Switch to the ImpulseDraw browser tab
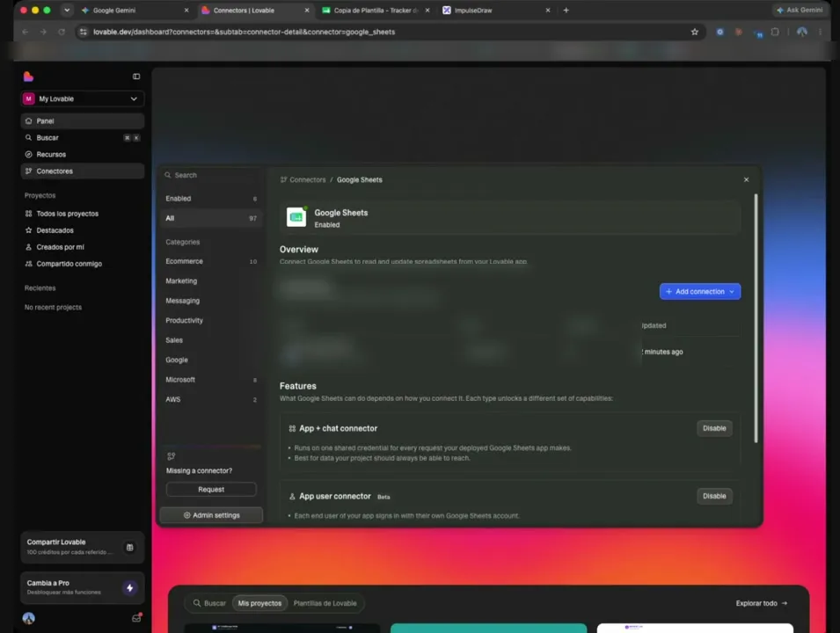 click(x=495, y=11)
